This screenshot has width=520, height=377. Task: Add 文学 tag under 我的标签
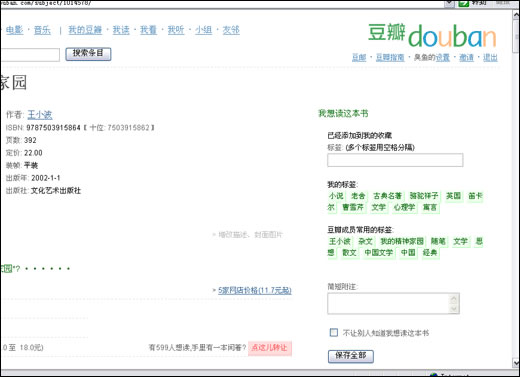[x=379, y=207]
